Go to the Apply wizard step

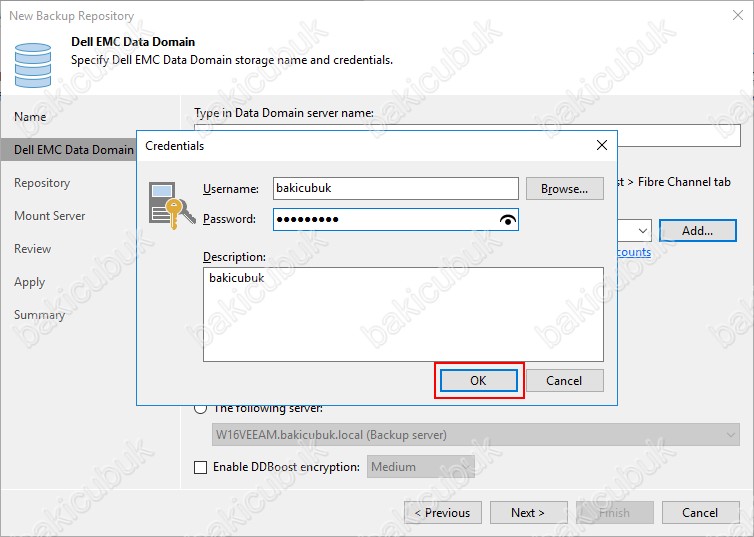pos(29,282)
